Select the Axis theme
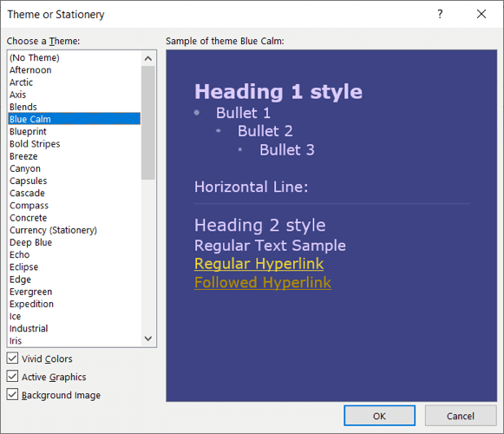 [x=75, y=95]
